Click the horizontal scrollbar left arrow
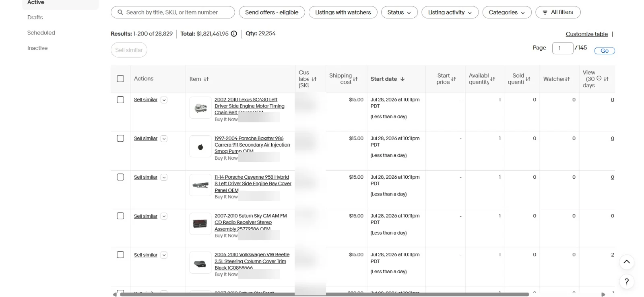This screenshot has height=297, width=644. [x=115, y=295]
